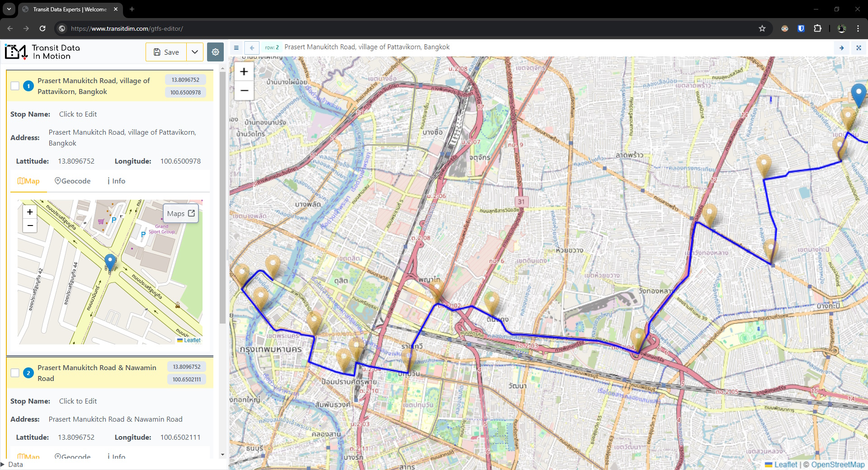868x470 pixels.
Task: Edit the Stop Name for stop 1
Action: tap(78, 114)
